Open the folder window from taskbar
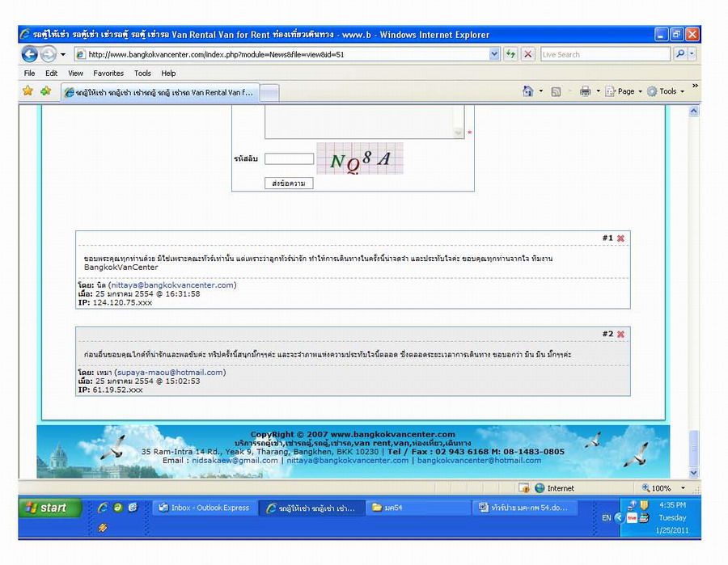Image resolution: width=728 pixels, height=565 pixels. [x=419, y=508]
